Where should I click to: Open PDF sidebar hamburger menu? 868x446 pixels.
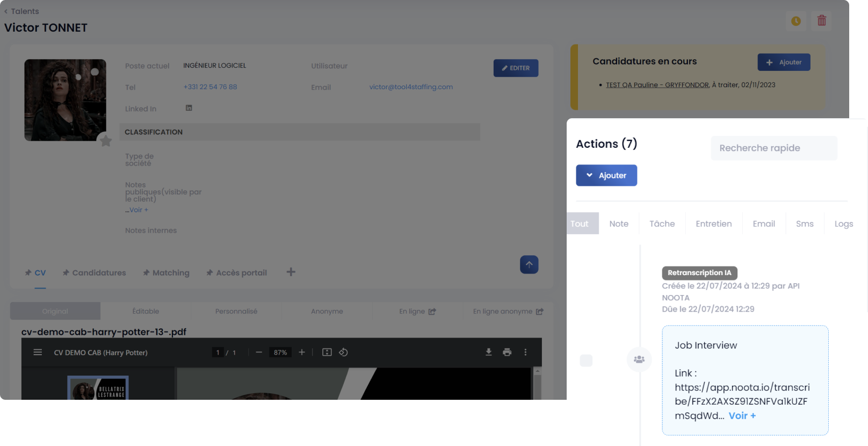[38, 353]
